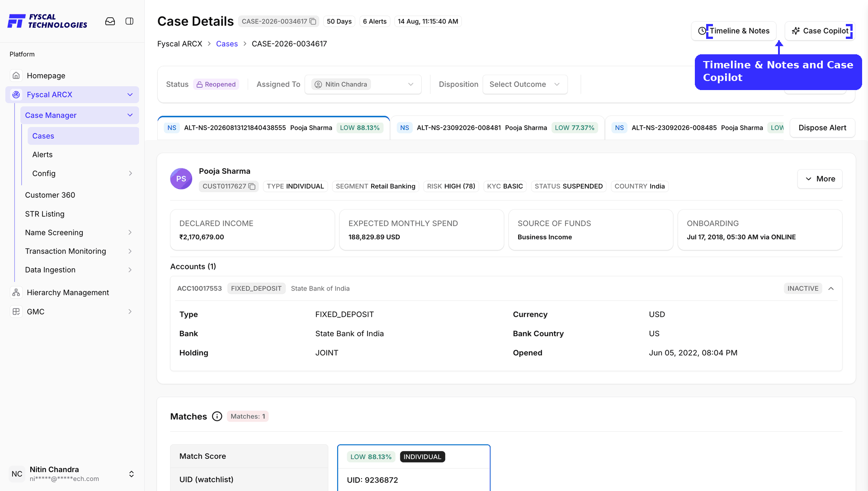Open Alerts in the sidebar
This screenshot has width=868, height=491.
point(83,154)
